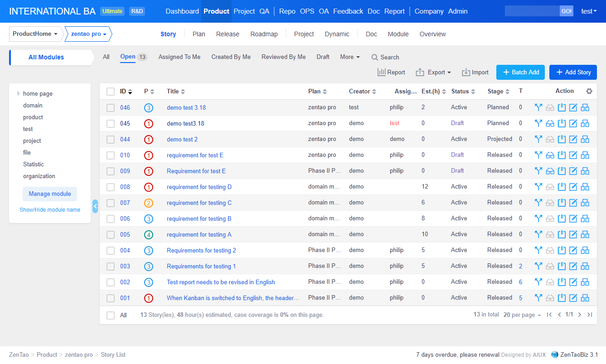Edit story 010 with the pencil icon
This screenshot has height=364, width=606.
(573, 155)
